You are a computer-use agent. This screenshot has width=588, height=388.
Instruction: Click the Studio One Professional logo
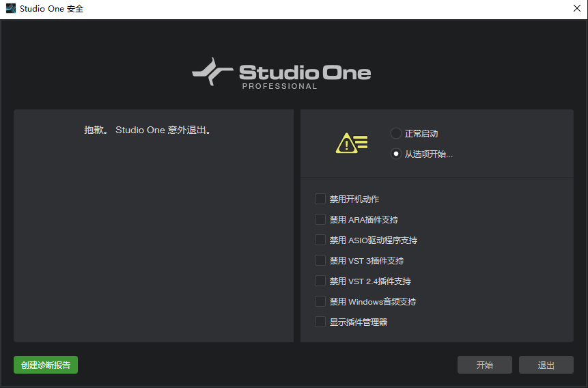point(281,74)
